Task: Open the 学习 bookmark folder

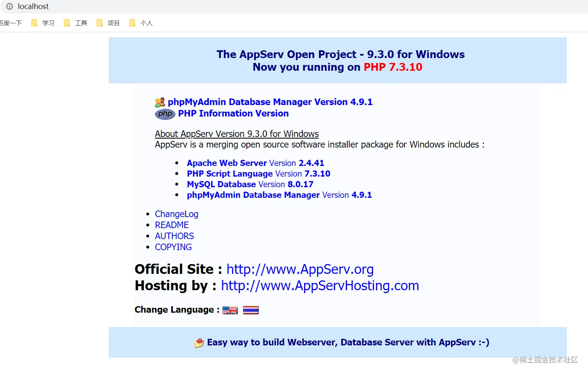Action: [x=43, y=23]
